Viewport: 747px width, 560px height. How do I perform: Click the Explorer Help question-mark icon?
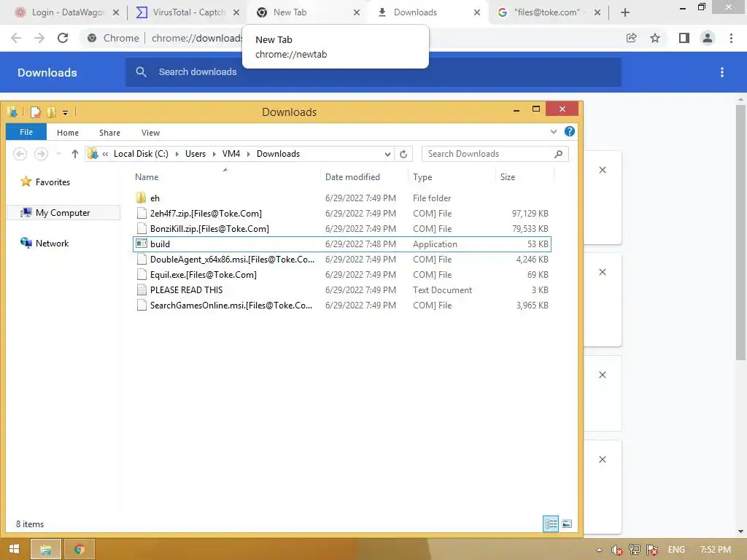click(569, 132)
